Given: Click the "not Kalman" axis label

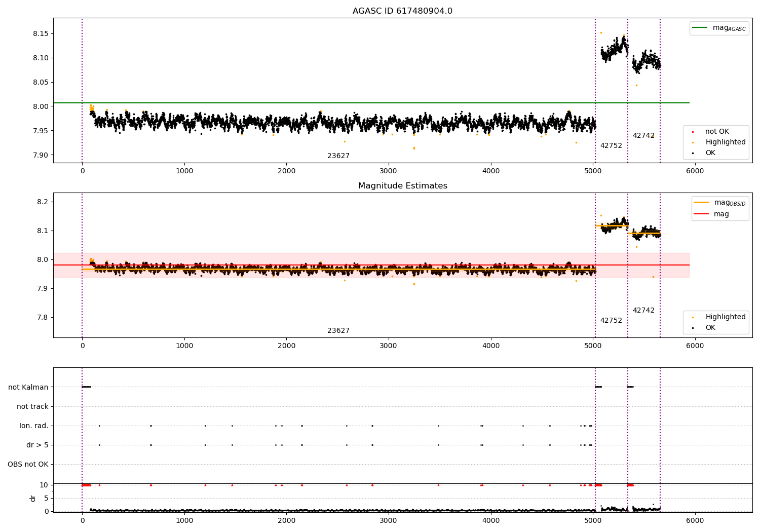Looking at the screenshot, I should [28, 388].
